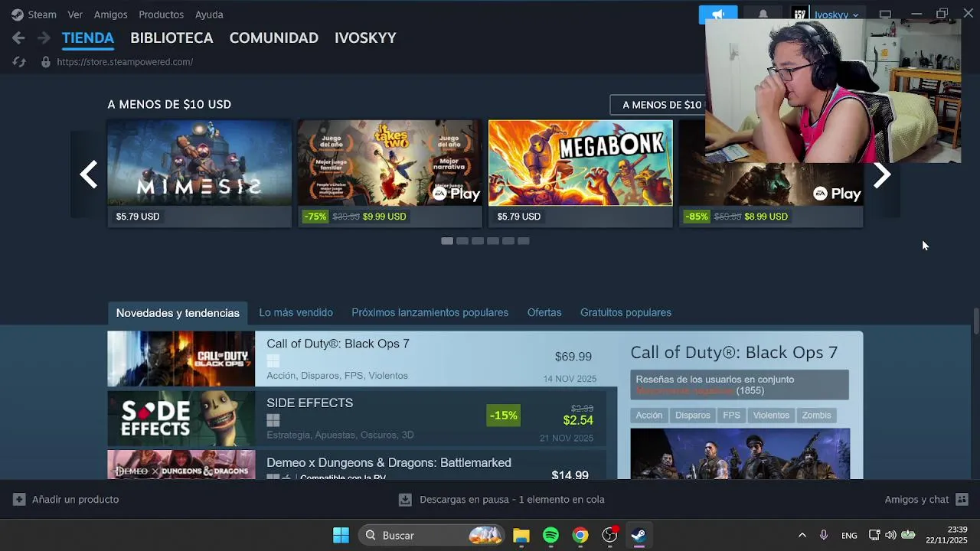Open the Ver menu
980x551 pixels.
tap(75, 15)
